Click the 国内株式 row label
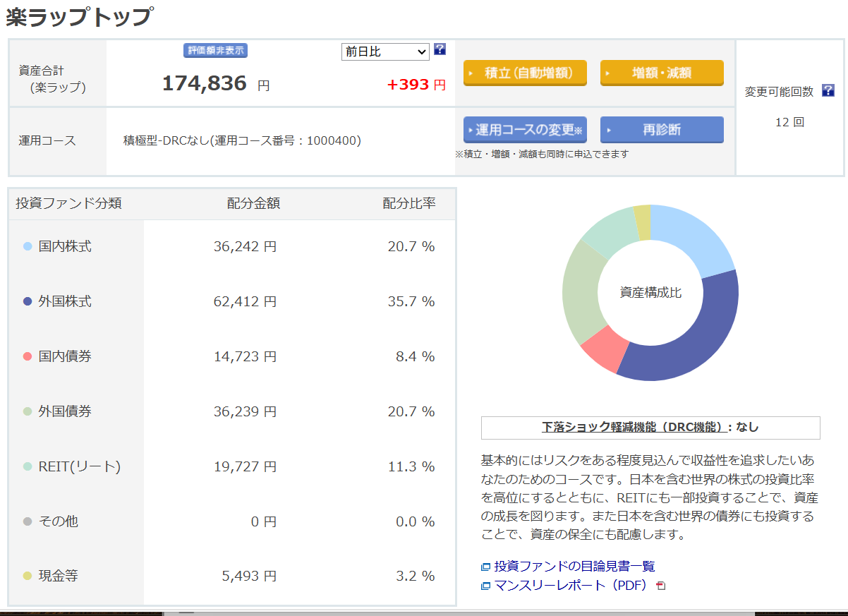The image size is (848, 616). point(65,246)
